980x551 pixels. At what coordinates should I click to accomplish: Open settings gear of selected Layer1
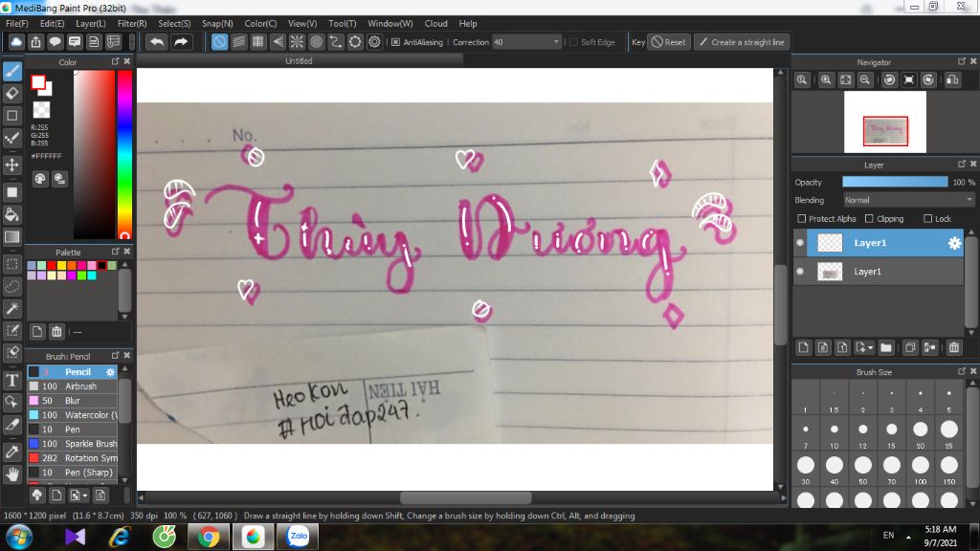[954, 243]
